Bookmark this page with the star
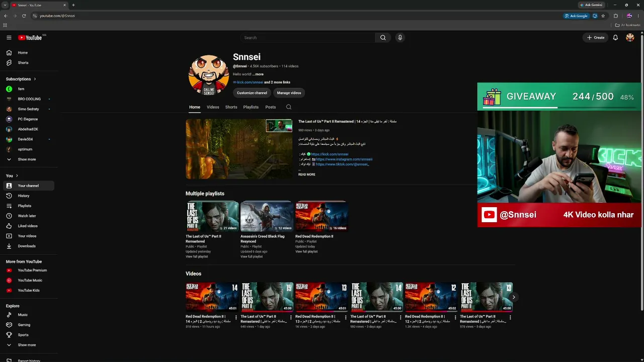The image size is (644, 362). [x=603, y=16]
